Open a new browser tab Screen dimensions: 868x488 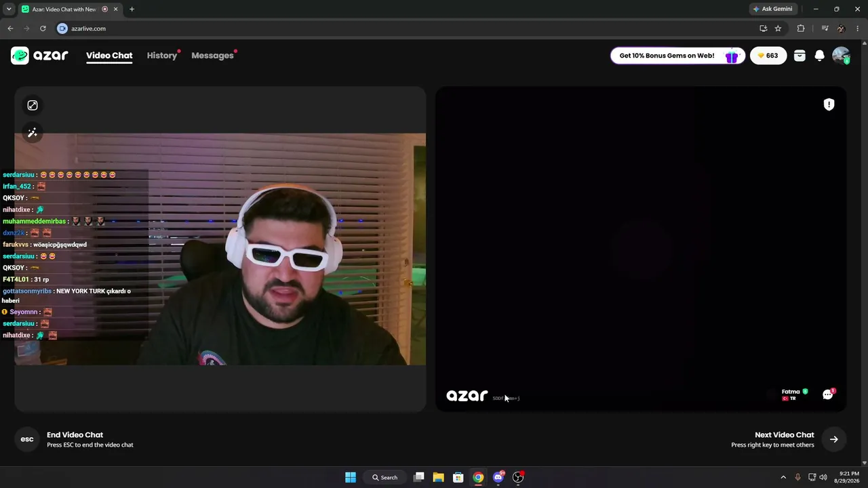click(132, 9)
